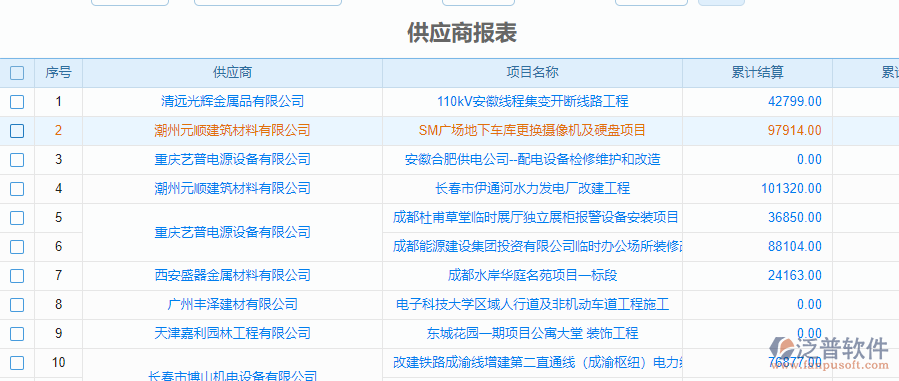Click settlement amount 88104.00
This screenshot has width=899, height=381.
[x=795, y=247]
